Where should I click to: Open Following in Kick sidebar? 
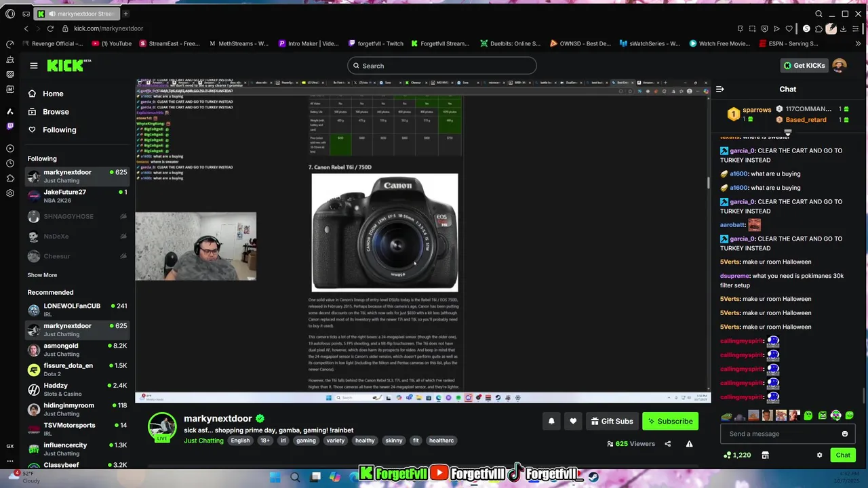[x=58, y=129]
